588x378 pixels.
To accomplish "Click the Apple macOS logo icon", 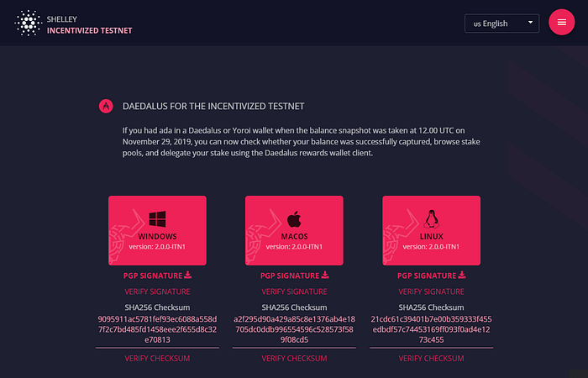I will pyautogui.click(x=294, y=219).
